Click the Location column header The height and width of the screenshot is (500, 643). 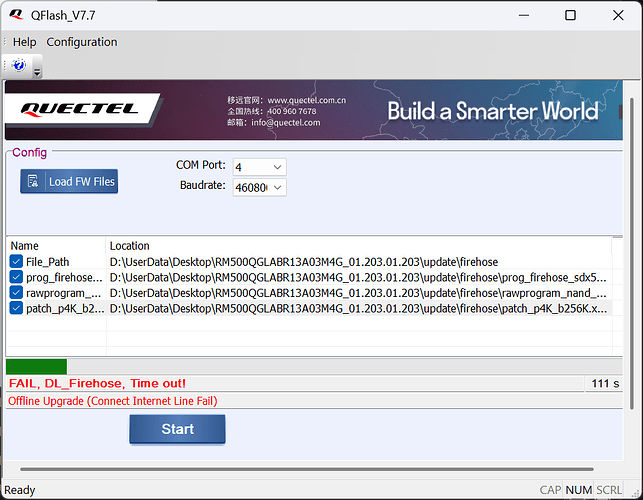click(359, 246)
